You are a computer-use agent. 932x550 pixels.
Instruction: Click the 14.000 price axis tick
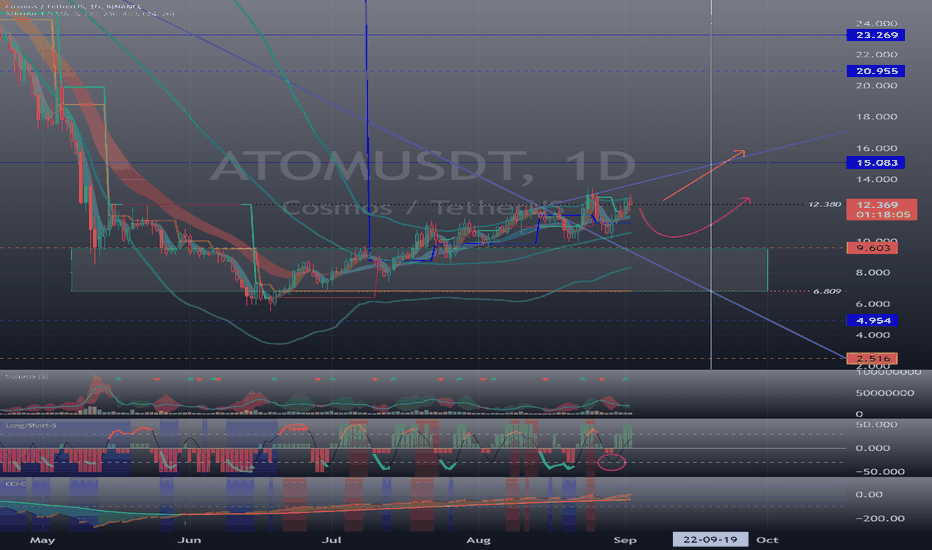pos(876,179)
